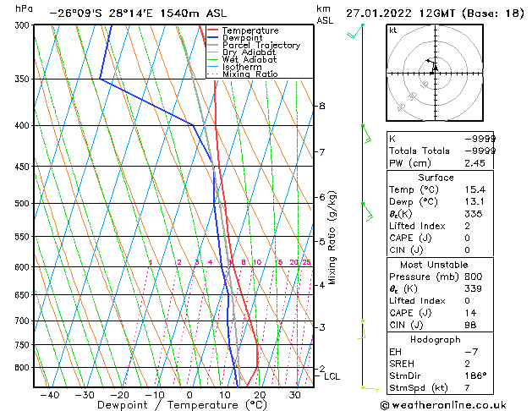Select the wind barb at the 400 hPa level

click(366, 134)
